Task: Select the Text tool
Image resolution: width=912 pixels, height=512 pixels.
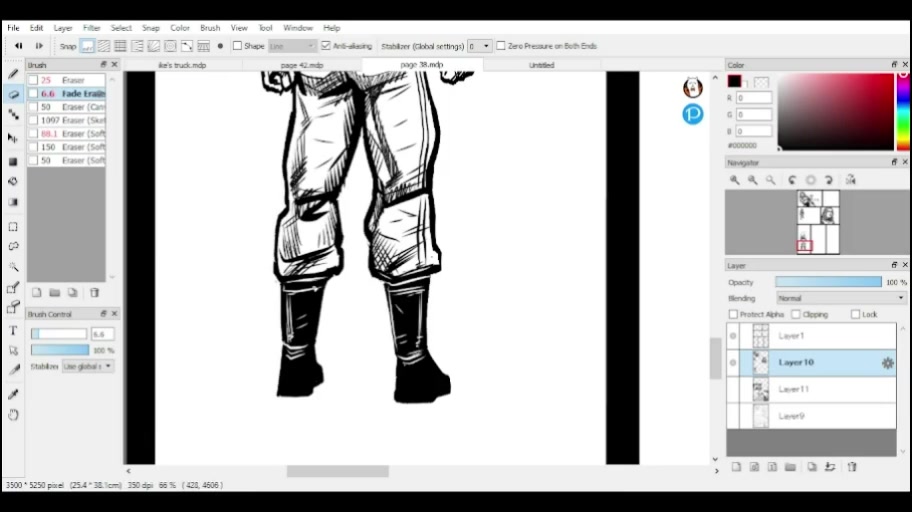Action: (x=13, y=330)
